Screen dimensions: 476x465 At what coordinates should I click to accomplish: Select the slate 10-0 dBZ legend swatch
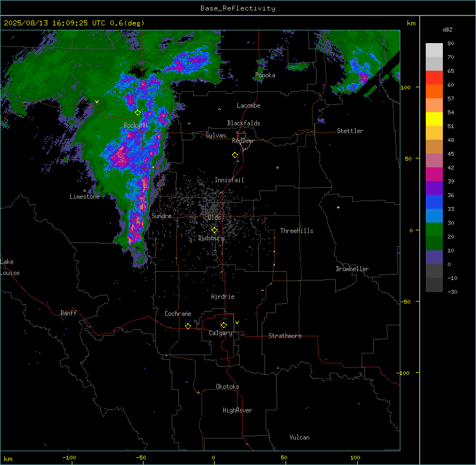(434, 257)
